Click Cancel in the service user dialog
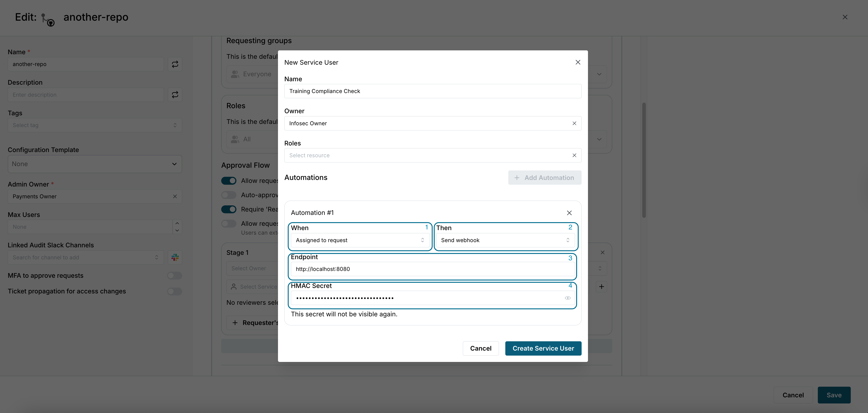This screenshot has width=868, height=413. [x=481, y=348]
